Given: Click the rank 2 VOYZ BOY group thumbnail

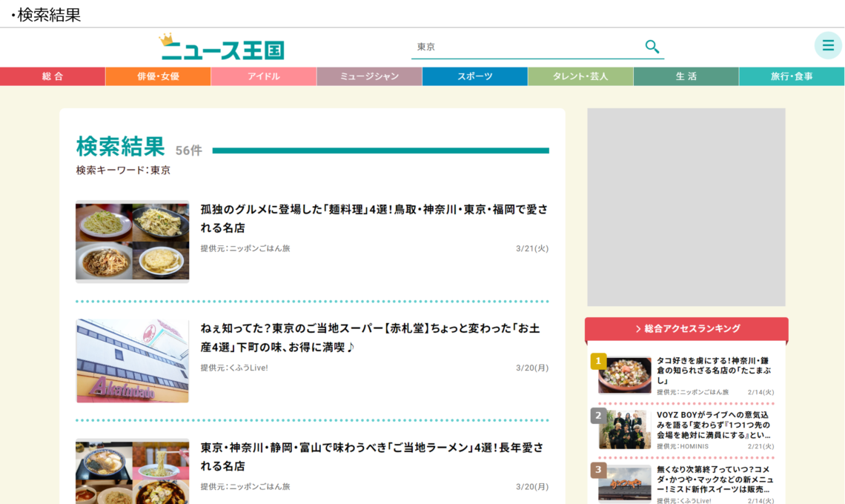Looking at the screenshot, I should (x=625, y=430).
